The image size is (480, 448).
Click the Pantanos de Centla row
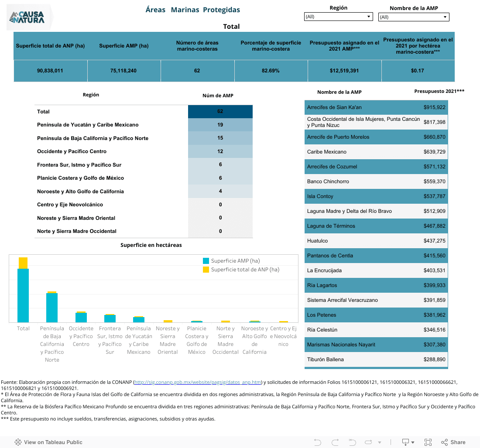(x=376, y=256)
